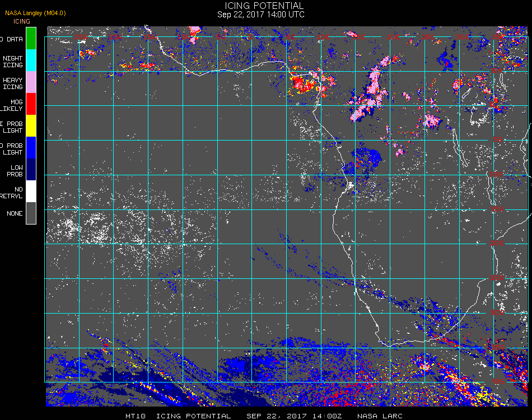Viewport: 532px width, 420px height.
Task: Click the 'HEAVY ICING' legend label
Action: point(12,83)
